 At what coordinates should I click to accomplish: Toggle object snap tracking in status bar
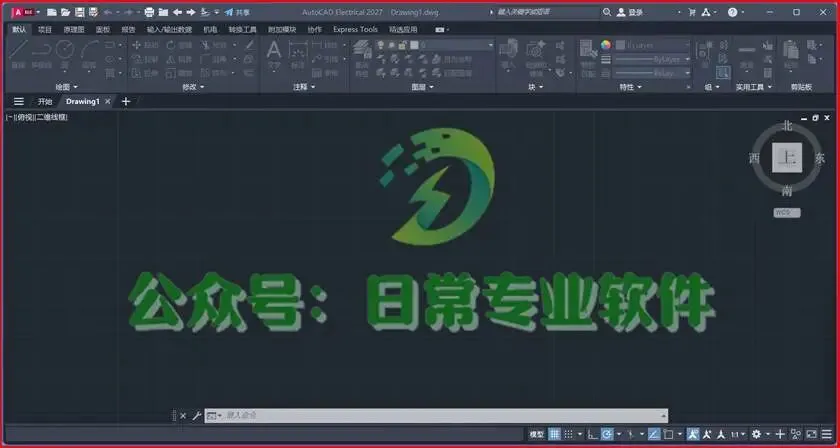pyautogui.click(x=654, y=434)
